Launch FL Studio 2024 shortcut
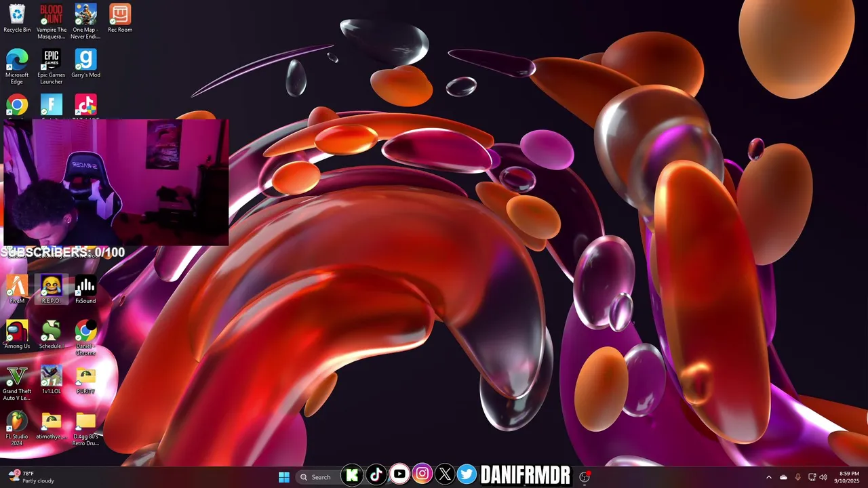 point(17,428)
